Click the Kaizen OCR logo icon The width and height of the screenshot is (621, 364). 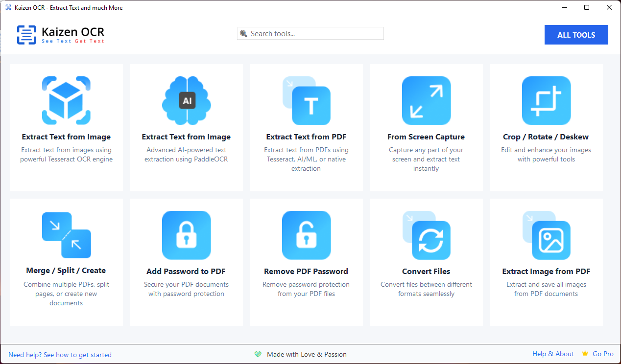point(26,35)
